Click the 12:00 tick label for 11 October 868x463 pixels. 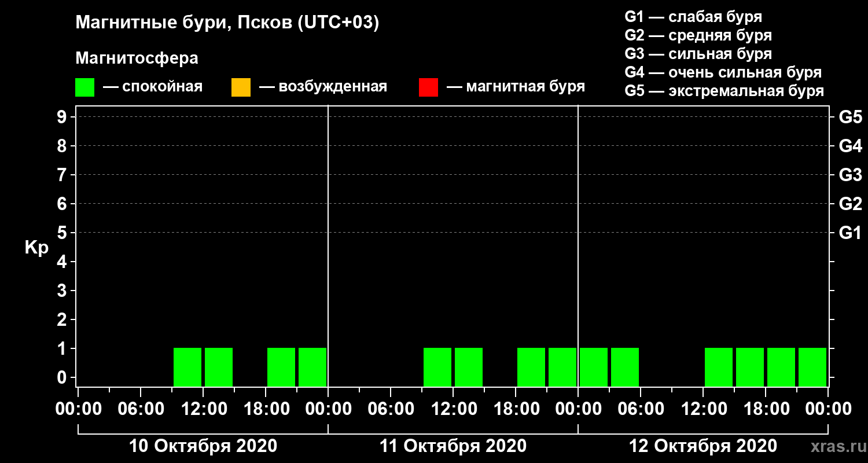(x=453, y=409)
